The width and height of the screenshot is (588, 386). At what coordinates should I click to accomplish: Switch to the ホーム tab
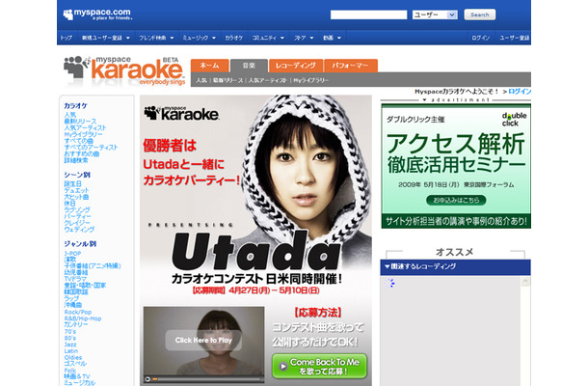coord(209,66)
